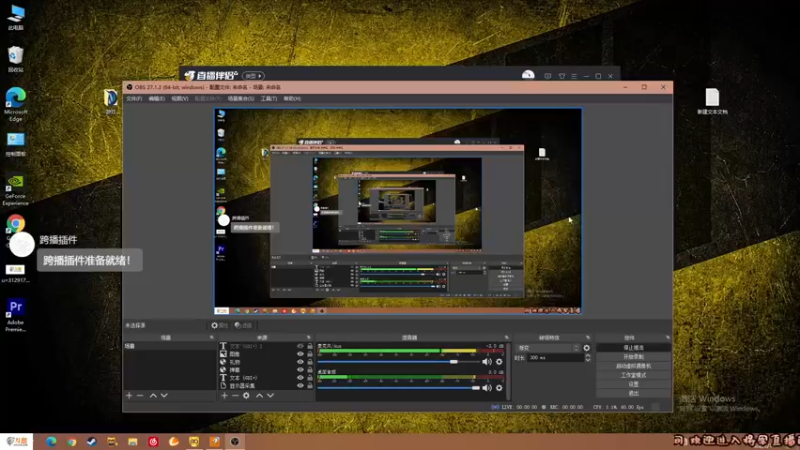
Task: Move selected source up in sources list
Action: [x=259, y=395]
